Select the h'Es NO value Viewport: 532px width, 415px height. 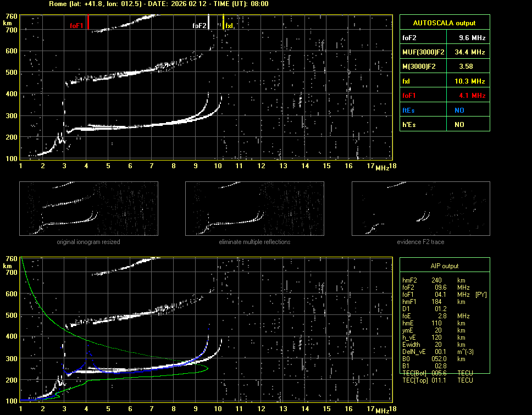[459, 125]
